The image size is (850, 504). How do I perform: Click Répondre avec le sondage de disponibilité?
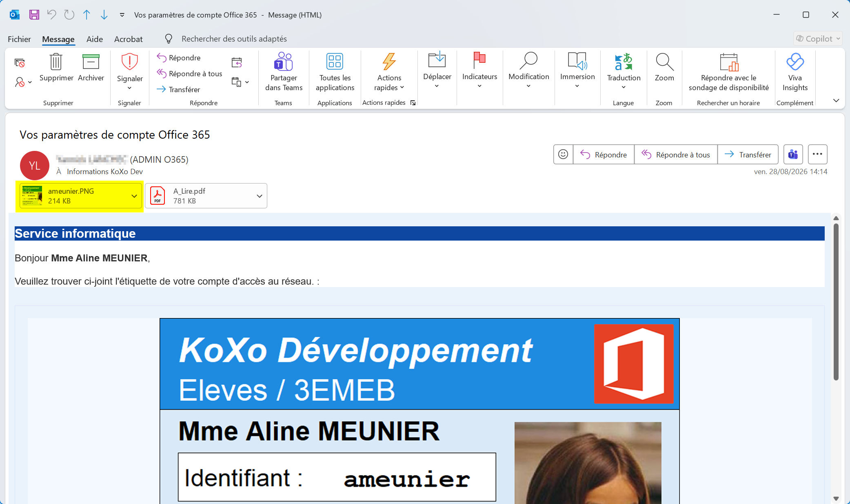coord(729,72)
